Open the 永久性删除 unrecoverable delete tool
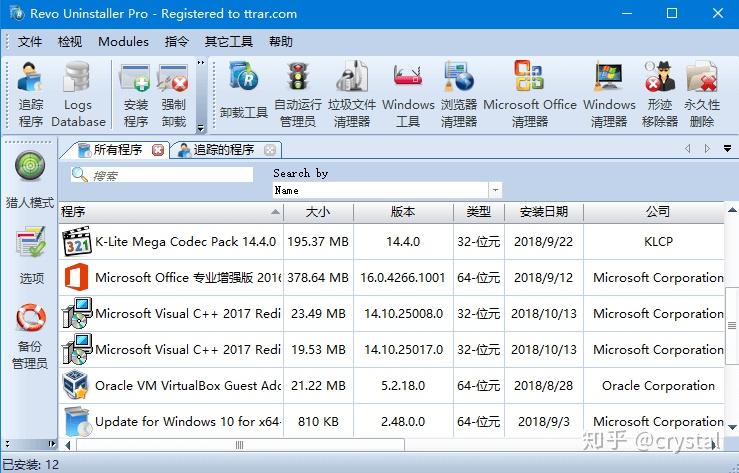 click(702, 94)
